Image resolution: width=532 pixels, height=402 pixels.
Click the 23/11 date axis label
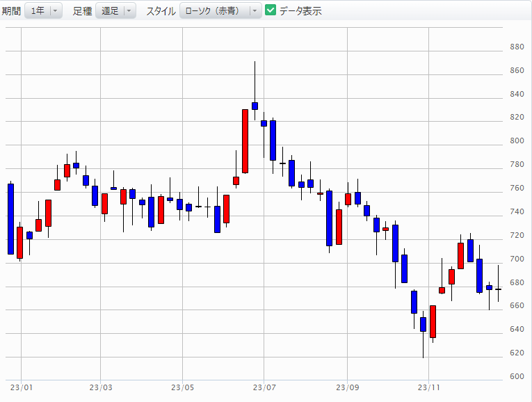(x=428, y=387)
